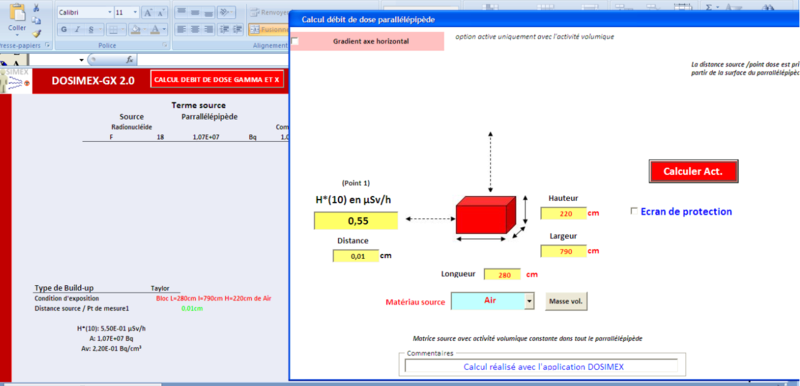Click the Align Left icon
800x386 pixels.
click(182, 30)
